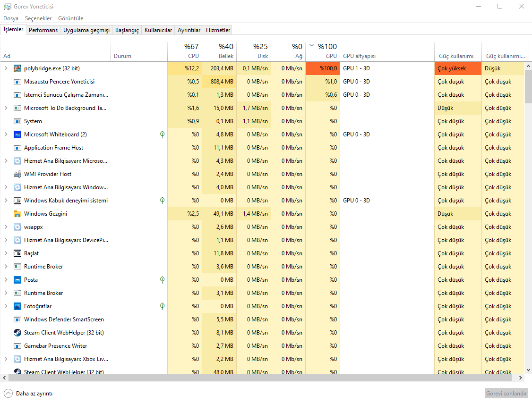Viewport: 532px width, 403px height.
Task: Click the Microsoft Whiteboard app icon
Action: coord(17,134)
